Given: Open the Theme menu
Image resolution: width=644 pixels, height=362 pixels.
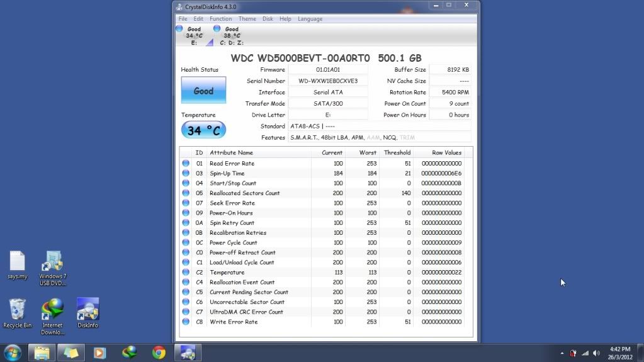Looking at the screenshot, I should click(x=247, y=19).
